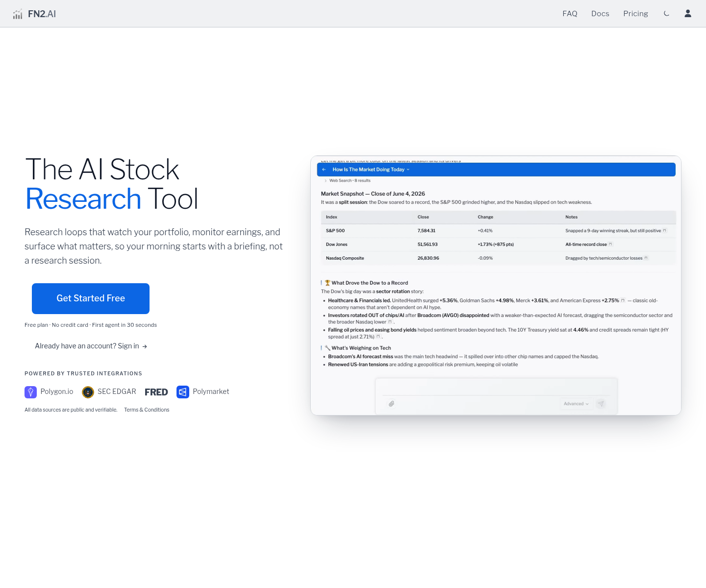Click the SEC EDGAR seal icon
This screenshot has height=588, width=706.
88,392
